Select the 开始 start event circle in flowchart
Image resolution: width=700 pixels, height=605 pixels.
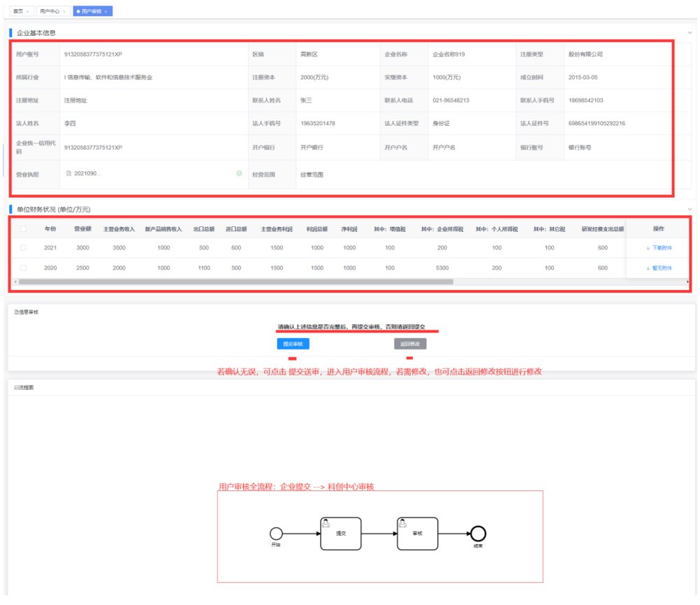coord(277,534)
